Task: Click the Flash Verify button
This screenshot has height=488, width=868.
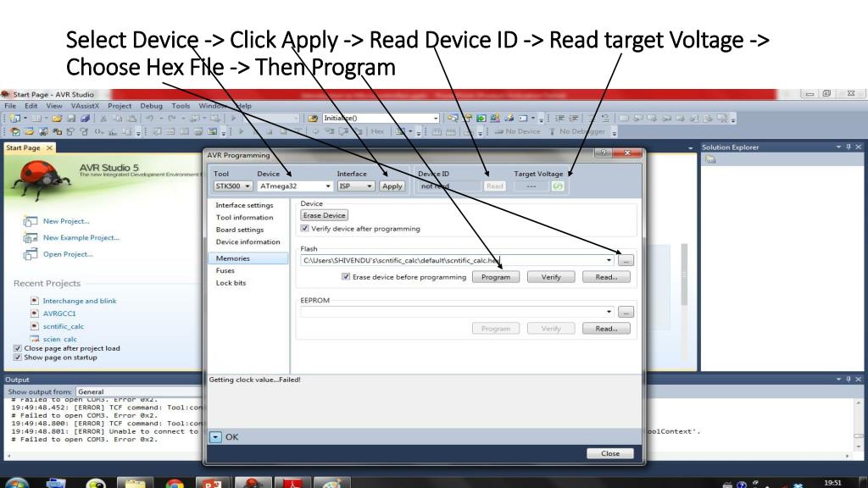Action: click(x=551, y=277)
